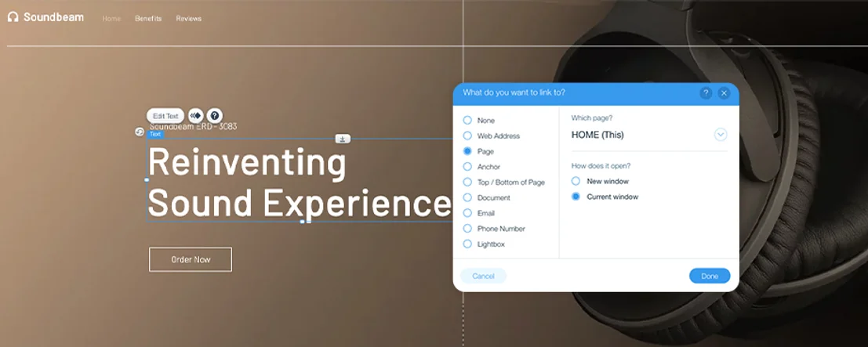Screen dimensions: 868x347
Task: Open the Reviews nav item
Action: click(x=188, y=18)
